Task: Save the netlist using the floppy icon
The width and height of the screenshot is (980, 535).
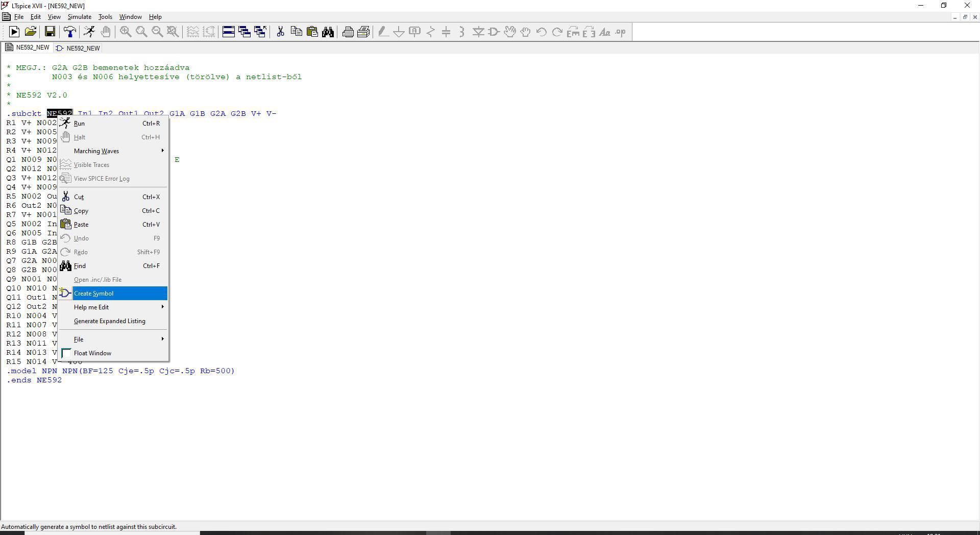Action: pyautogui.click(x=50, y=32)
